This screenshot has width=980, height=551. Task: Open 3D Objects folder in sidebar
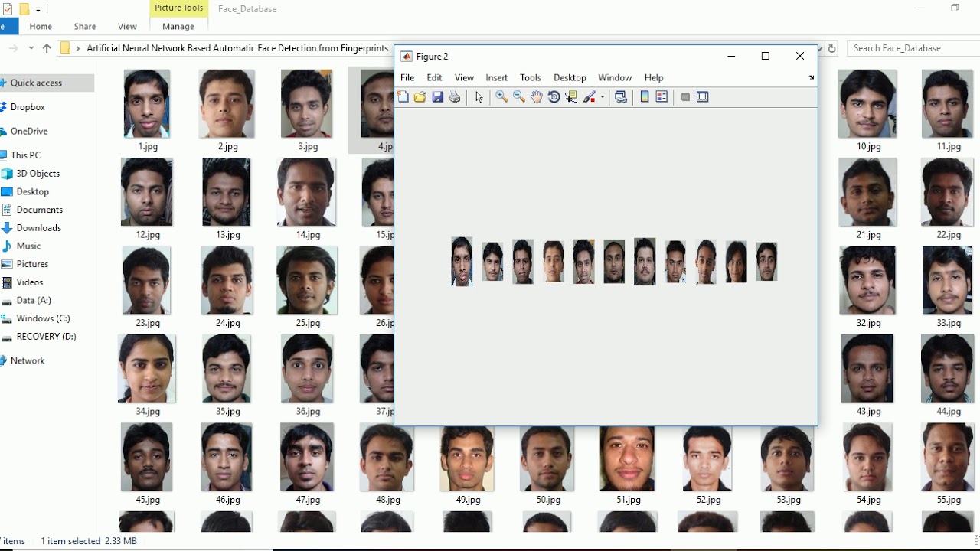tap(38, 173)
